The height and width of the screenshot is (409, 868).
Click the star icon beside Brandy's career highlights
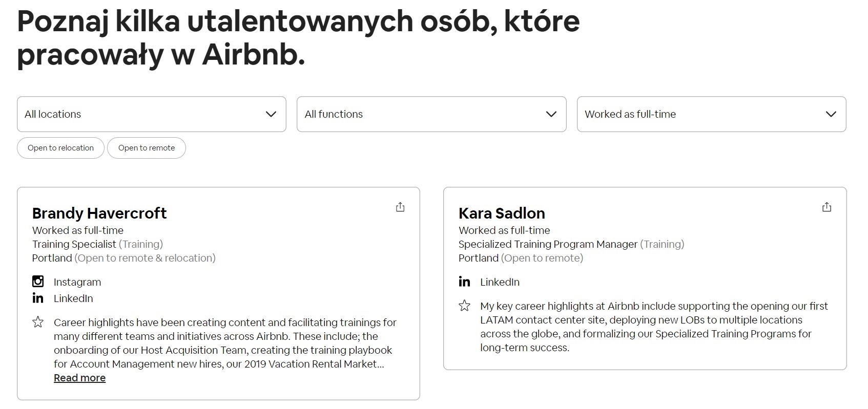pos(38,322)
